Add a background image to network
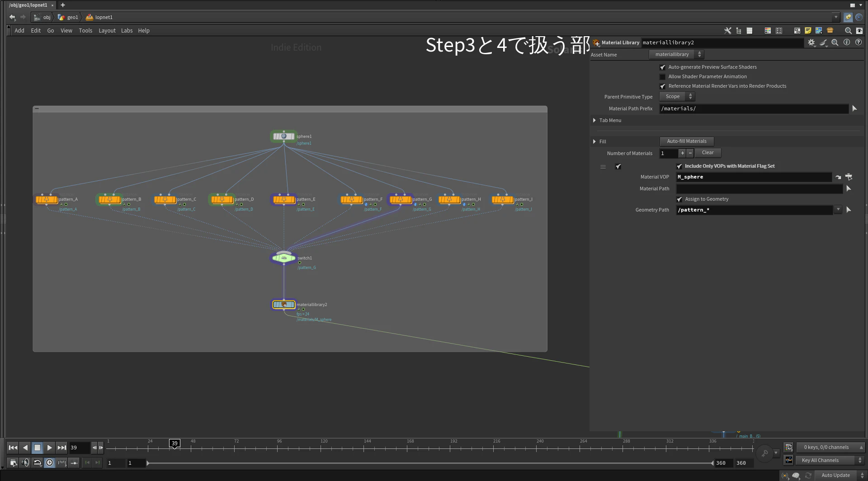Viewport: 868px width, 481px height. [x=819, y=31]
